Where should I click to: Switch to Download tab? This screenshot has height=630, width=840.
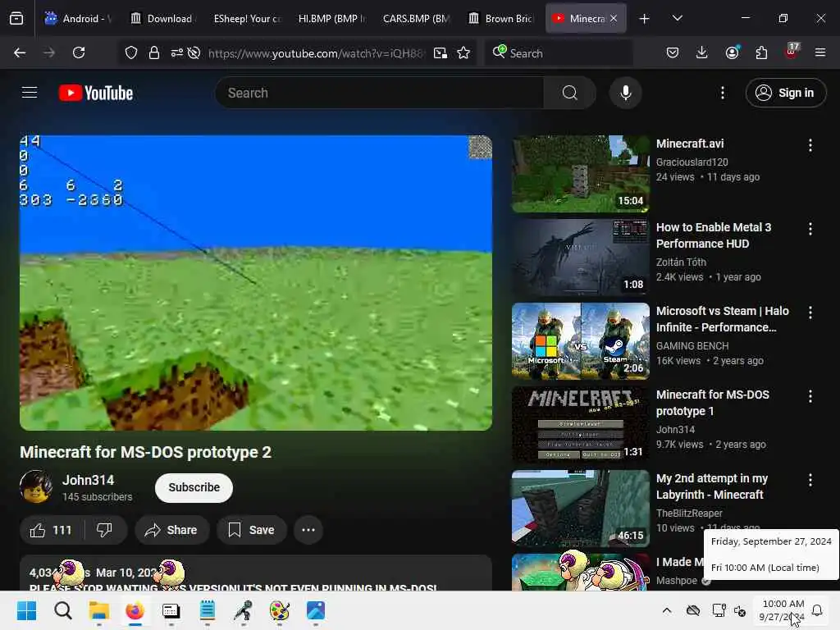point(163,18)
